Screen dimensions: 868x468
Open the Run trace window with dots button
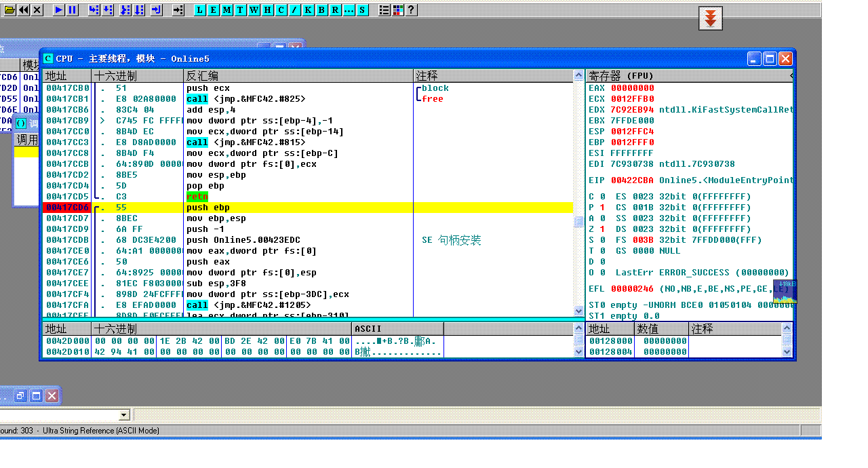click(349, 10)
